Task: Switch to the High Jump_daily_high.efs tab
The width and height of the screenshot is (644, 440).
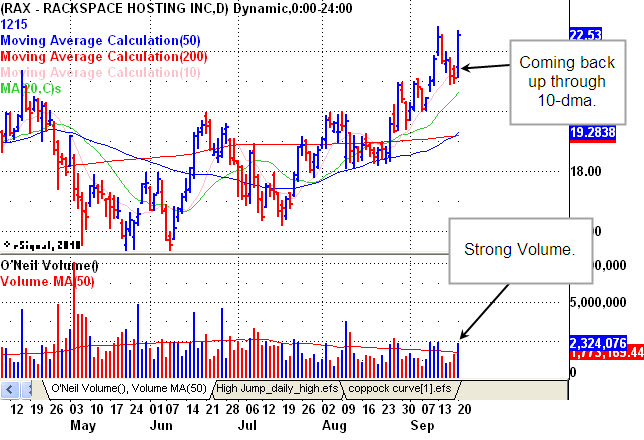Action: 277,389
